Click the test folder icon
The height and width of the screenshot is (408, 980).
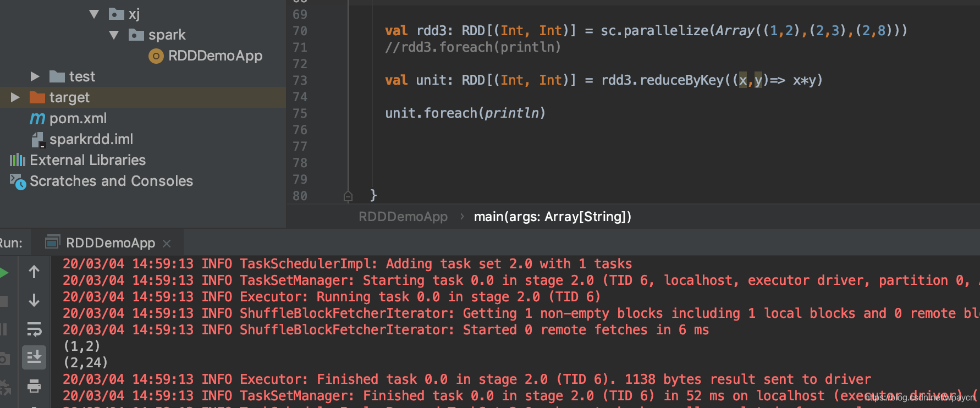[57, 76]
